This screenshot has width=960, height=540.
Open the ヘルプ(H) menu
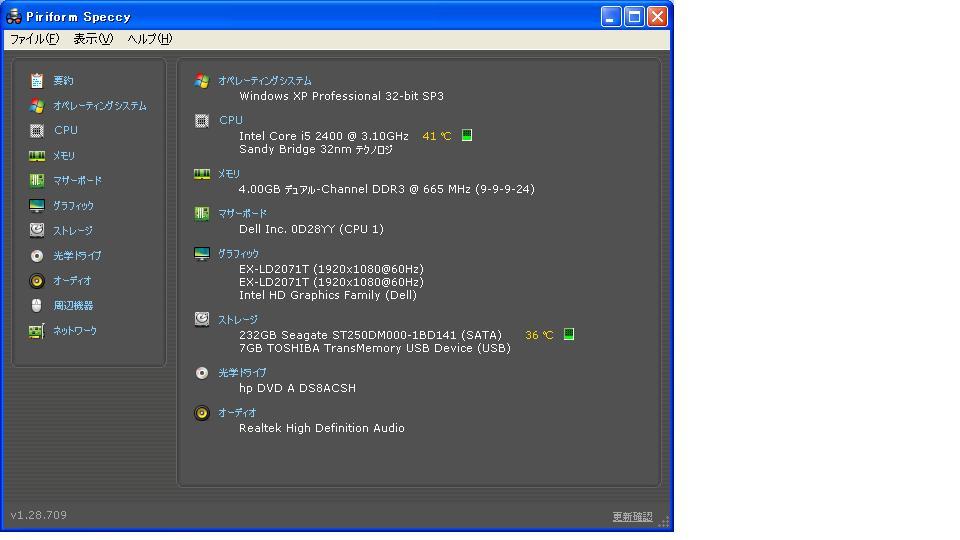tap(149, 39)
